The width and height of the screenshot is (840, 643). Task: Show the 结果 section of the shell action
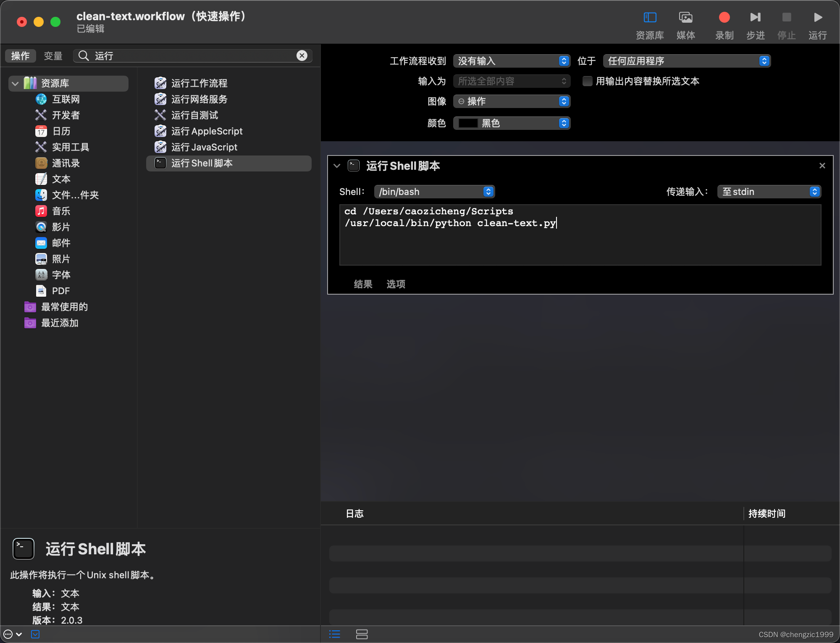pos(363,284)
